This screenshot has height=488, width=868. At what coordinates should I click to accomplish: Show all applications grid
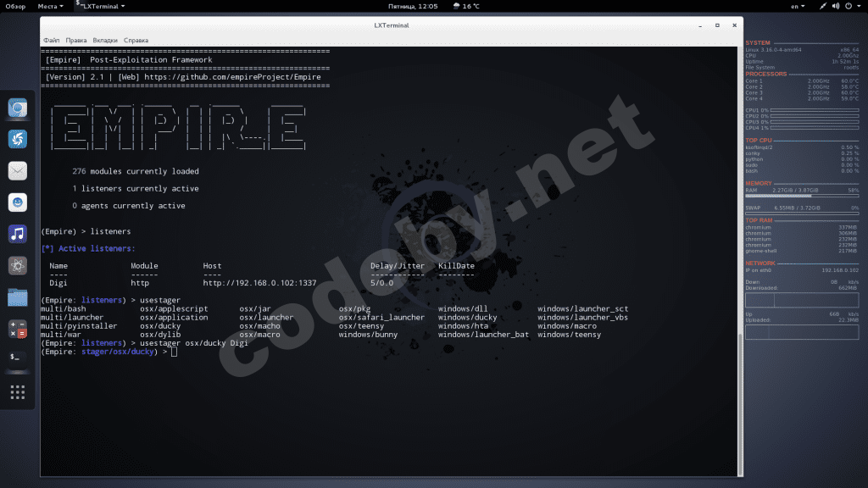coord(18,392)
